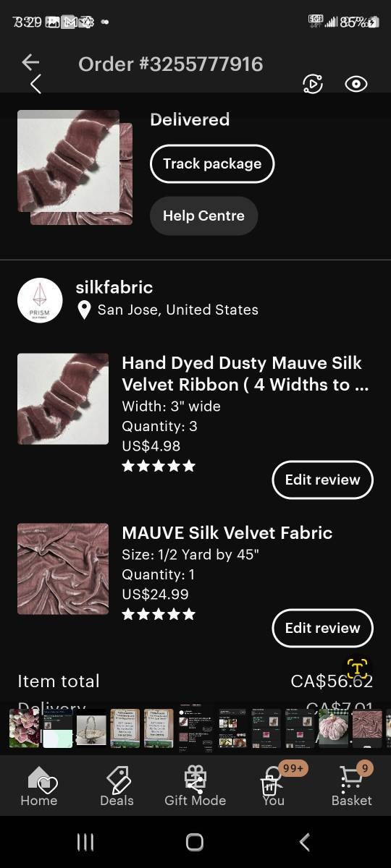Toggle the eye visibility icon in header
The height and width of the screenshot is (868, 391).
tap(356, 84)
